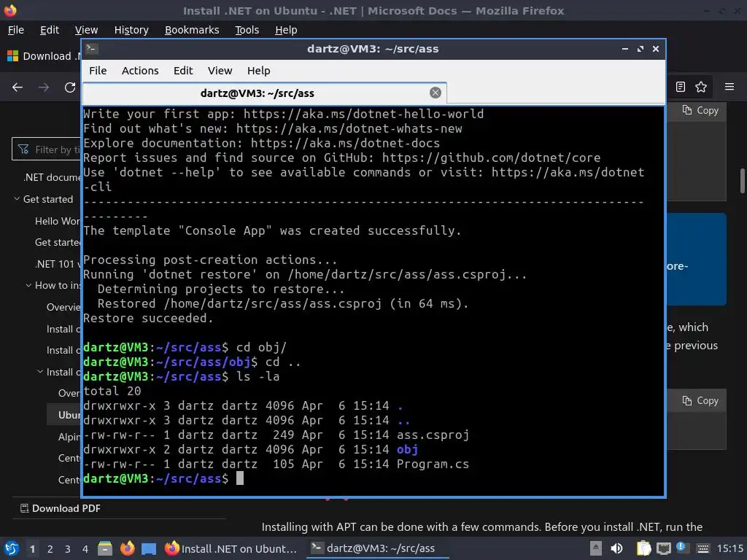Open volume control tray icon
Viewport: 747px width, 560px height.
point(616,548)
